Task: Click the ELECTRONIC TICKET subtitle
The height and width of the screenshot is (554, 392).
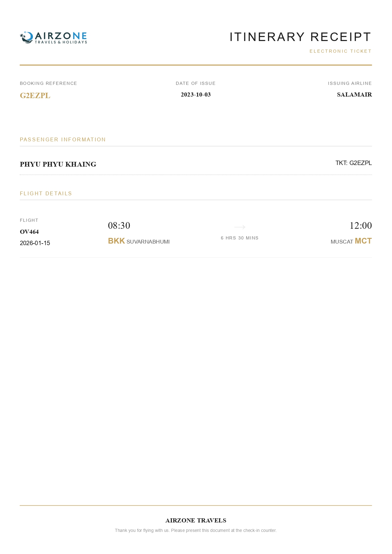Action: point(340,51)
